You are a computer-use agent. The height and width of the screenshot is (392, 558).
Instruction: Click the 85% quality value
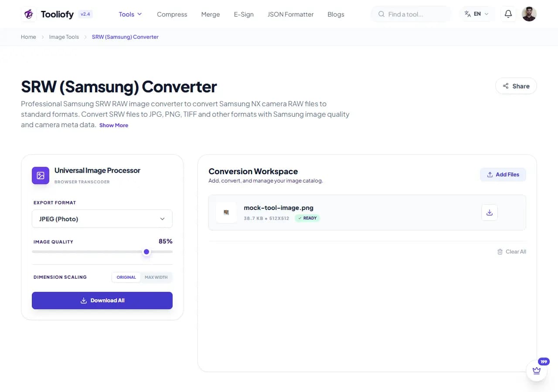166,241
